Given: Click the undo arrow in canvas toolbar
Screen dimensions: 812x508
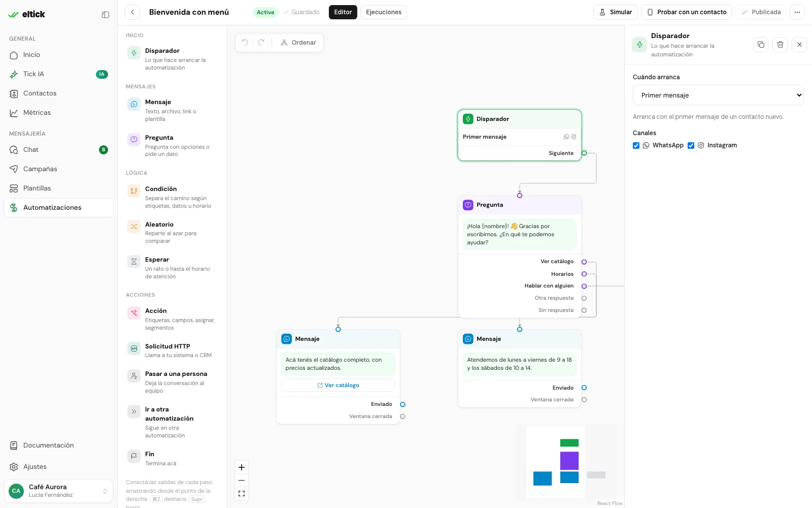Looking at the screenshot, I should pyautogui.click(x=245, y=43).
